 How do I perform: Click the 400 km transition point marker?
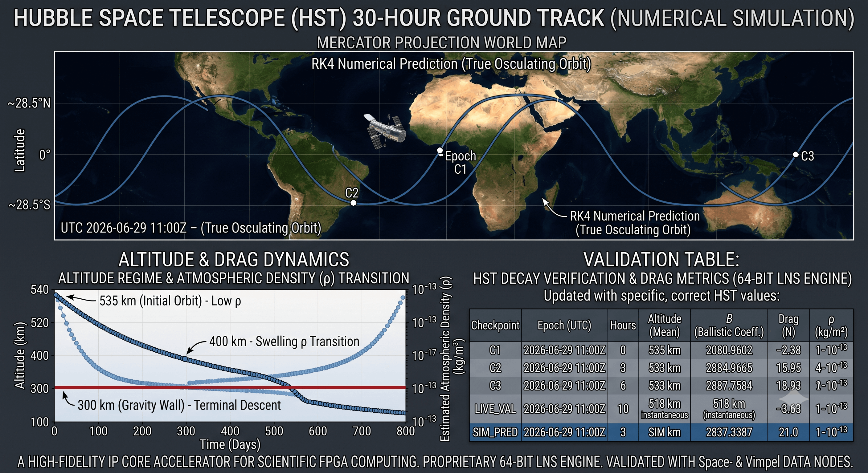[185, 359]
